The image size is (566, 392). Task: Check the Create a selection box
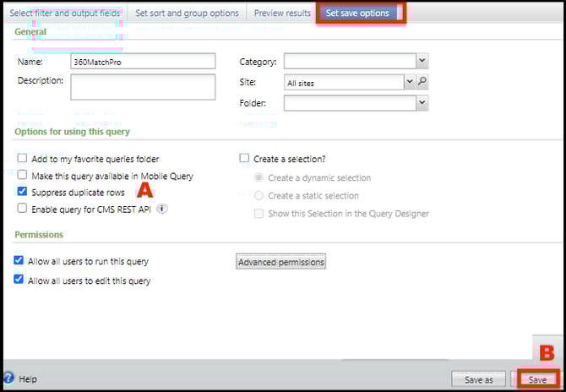[x=244, y=159]
